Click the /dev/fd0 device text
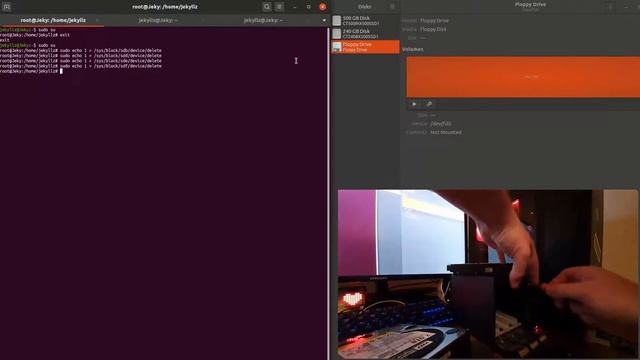Image resolution: width=640 pixels, height=360 pixels. click(x=440, y=123)
